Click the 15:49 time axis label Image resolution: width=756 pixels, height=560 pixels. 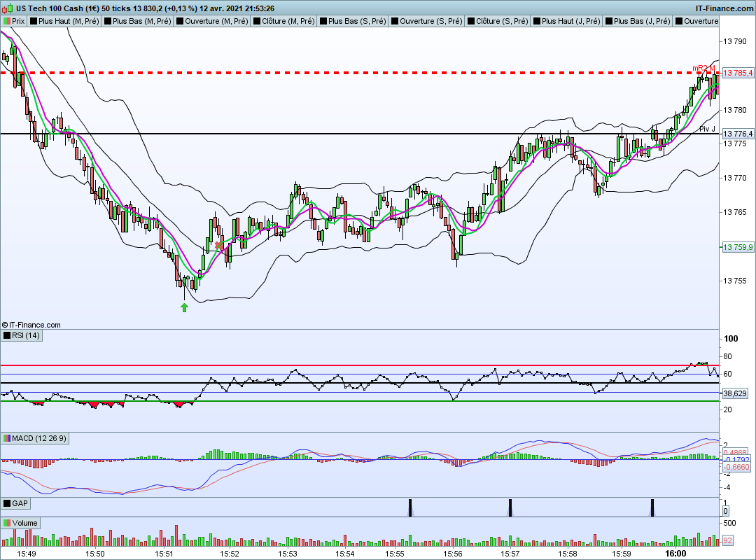click(27, 554)
